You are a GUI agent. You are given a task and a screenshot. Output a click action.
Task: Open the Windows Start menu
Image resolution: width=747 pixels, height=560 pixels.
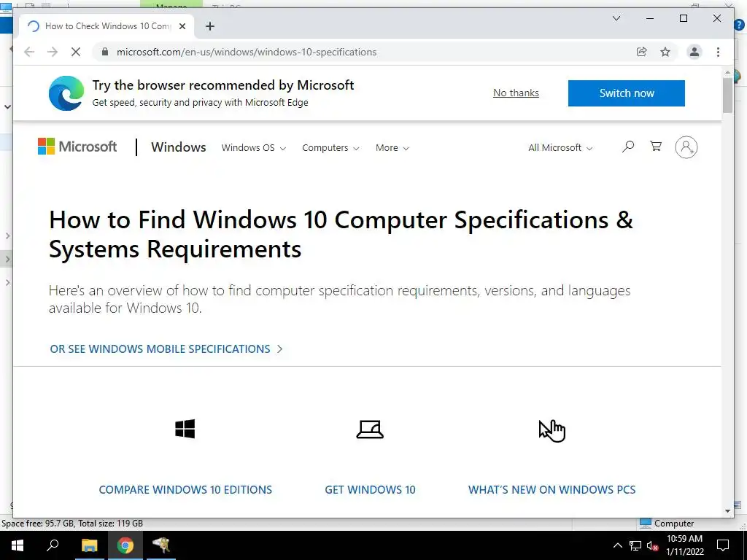point(18,545)
